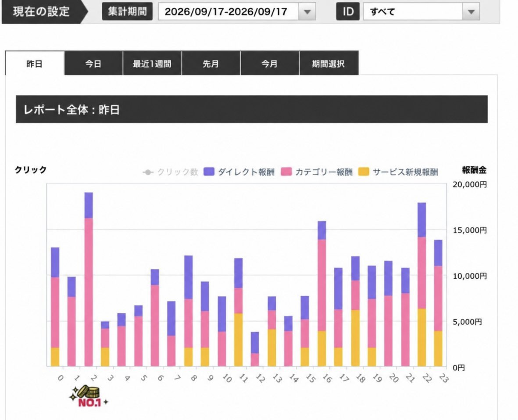Click the 現在の設定 heading
This screenshot has height=420, width=518.
[41, 11]
